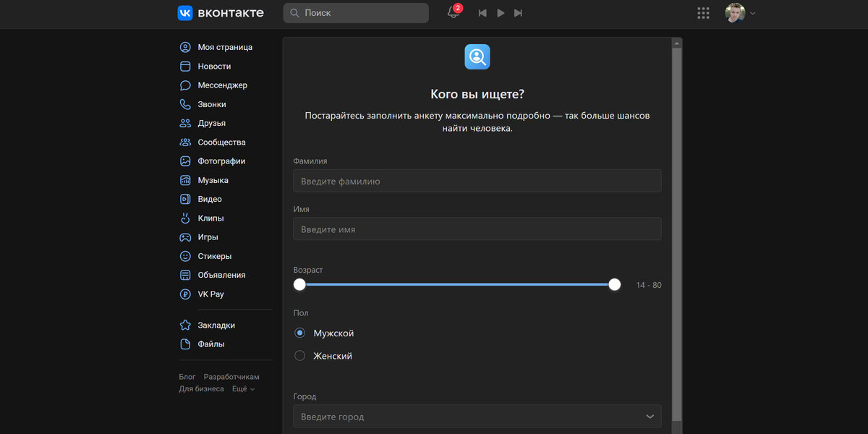Go to Моя страница
The height and width of the screenshot is (434, 868).
225,47
